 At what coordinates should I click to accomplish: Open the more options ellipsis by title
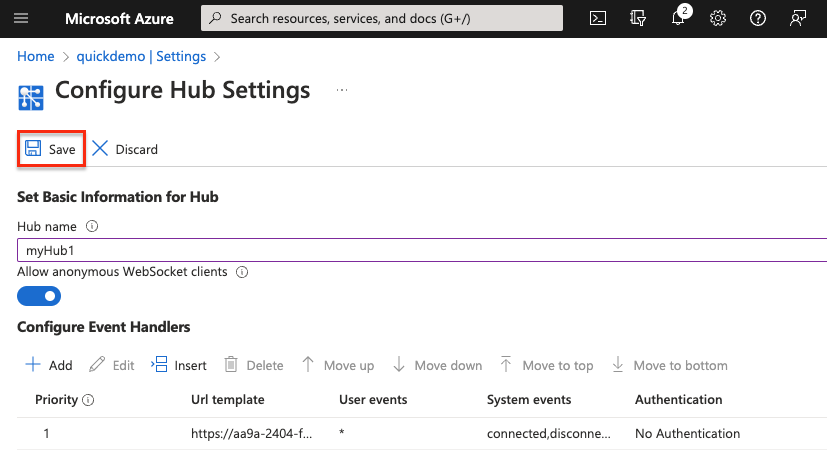click(341, 90)
